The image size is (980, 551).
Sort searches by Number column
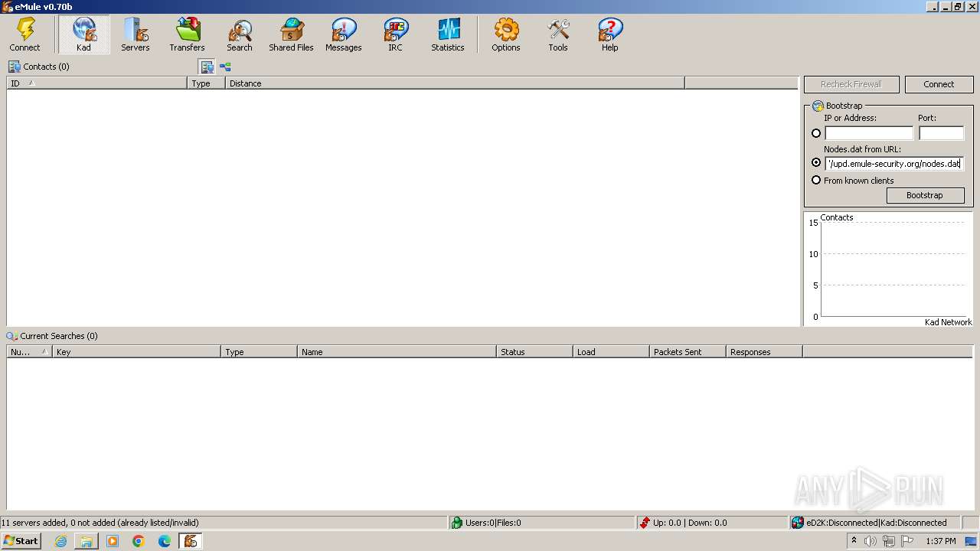pos(30,352)
